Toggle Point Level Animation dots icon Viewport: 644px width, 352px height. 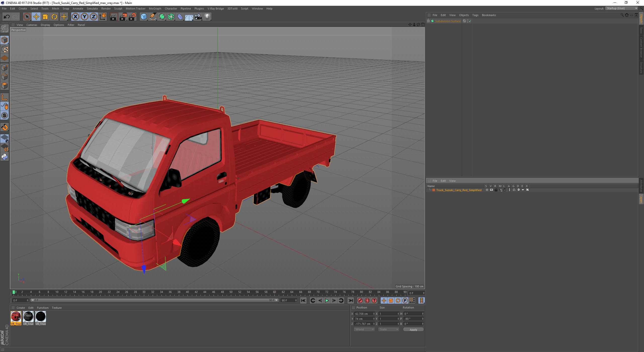(x=412, y=300)
